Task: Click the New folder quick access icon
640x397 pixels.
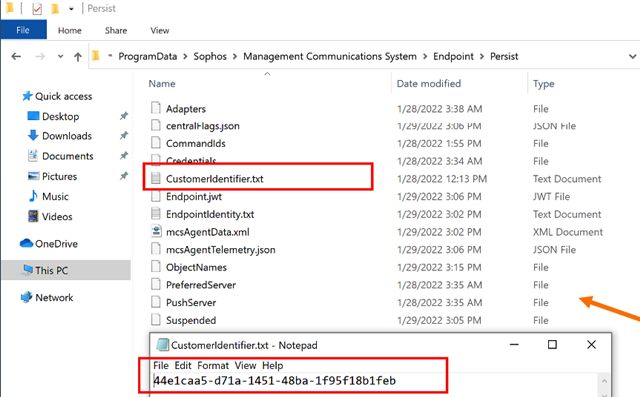Action: coord(55,9)
